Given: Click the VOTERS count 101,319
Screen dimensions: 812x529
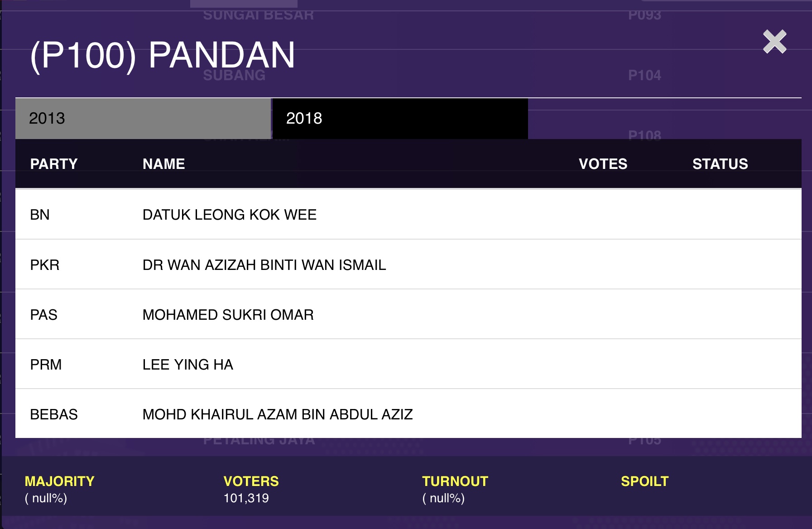Looking at the screenshot, I should 246,498.
